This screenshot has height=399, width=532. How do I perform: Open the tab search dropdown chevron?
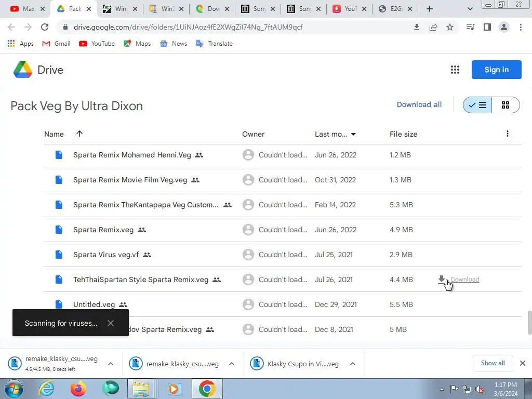(470, 9)
